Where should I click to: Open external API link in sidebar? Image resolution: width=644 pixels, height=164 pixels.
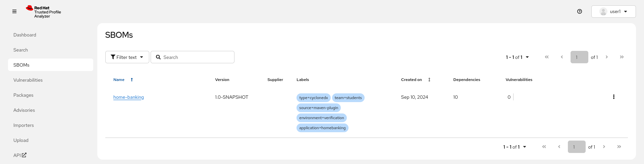coord(20,155)
